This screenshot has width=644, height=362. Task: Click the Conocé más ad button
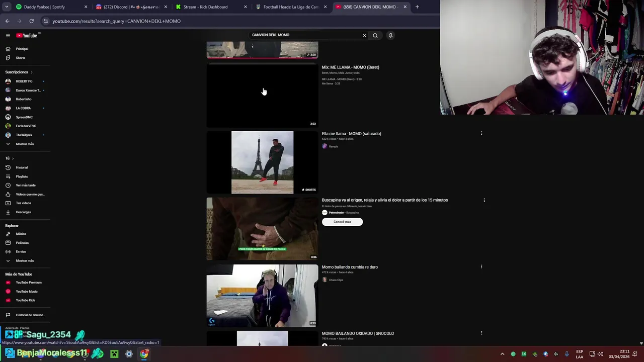coord(342,222)
